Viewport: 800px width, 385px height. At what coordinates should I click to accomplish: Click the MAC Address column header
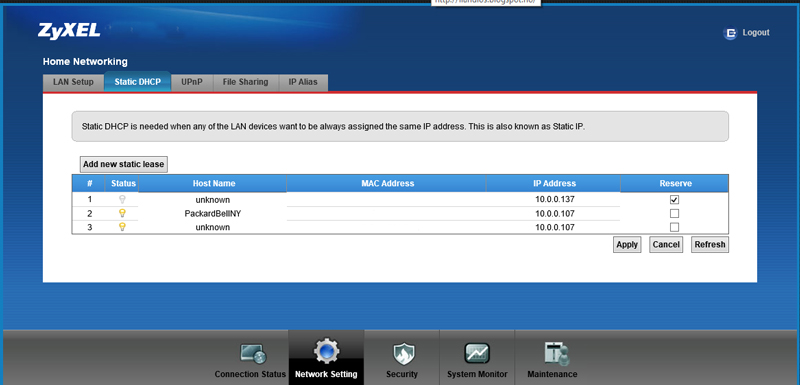(387, 184)
